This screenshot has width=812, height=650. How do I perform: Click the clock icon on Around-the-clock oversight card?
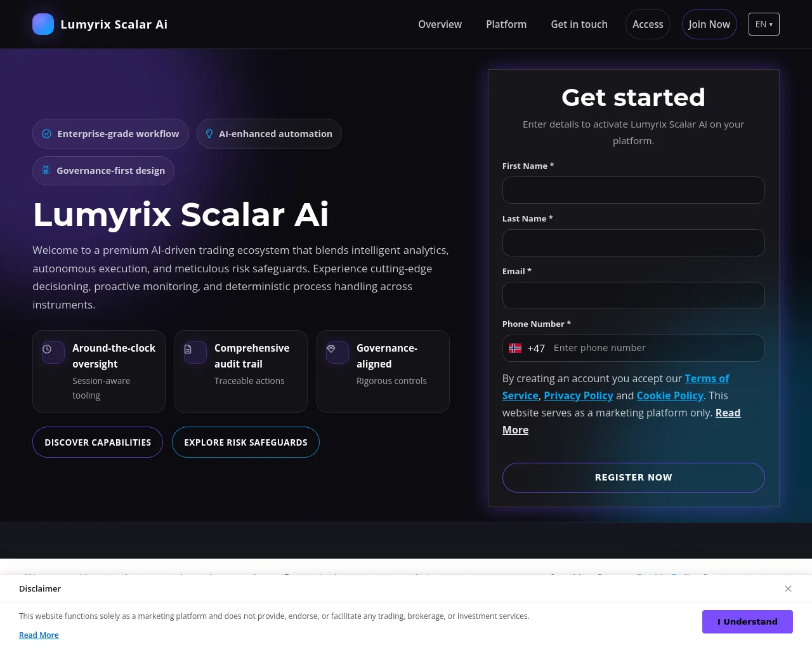tap(47, 349)
